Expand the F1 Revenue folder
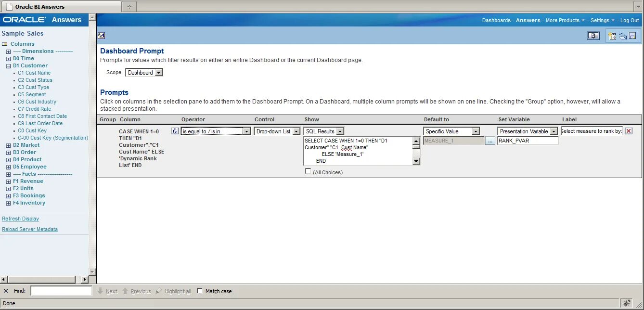 coord(8,181)
